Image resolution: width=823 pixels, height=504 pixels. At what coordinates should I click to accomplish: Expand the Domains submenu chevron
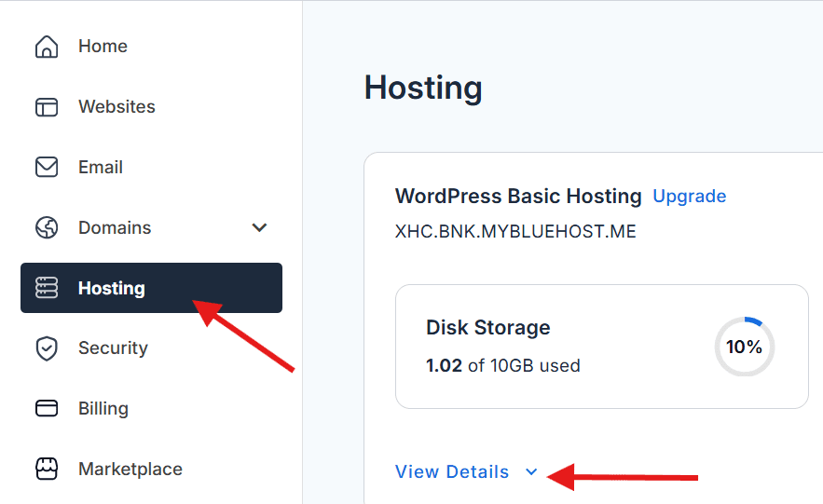coord(260,227)
